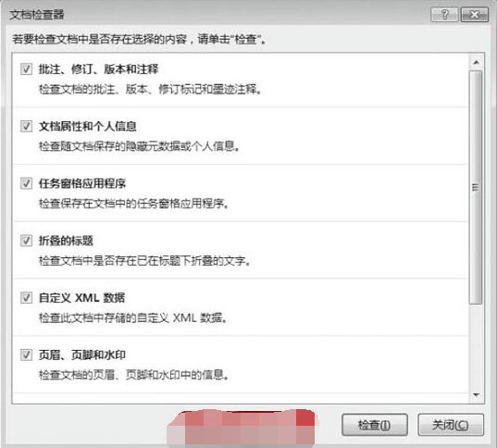Close the 文档检查器 dialog with X
Image resolution: width=497 pixels, height=448 pixels.
(475, 15)
